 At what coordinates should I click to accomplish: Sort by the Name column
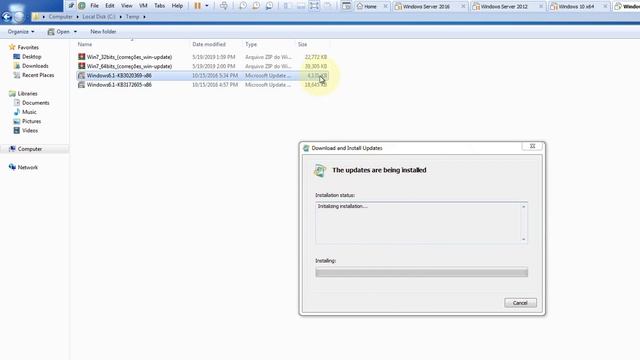pyautogui.click(x=85, y=44)
